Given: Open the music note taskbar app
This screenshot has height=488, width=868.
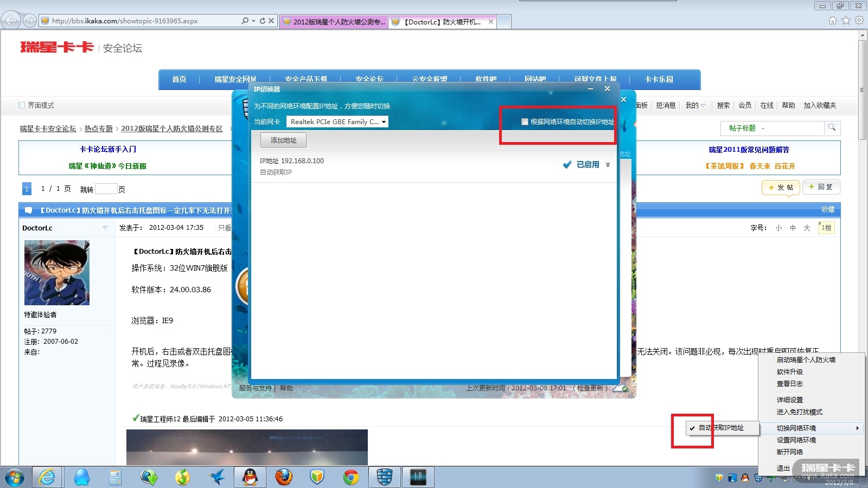Looking at the screenshot, I should tap(182, 477).
